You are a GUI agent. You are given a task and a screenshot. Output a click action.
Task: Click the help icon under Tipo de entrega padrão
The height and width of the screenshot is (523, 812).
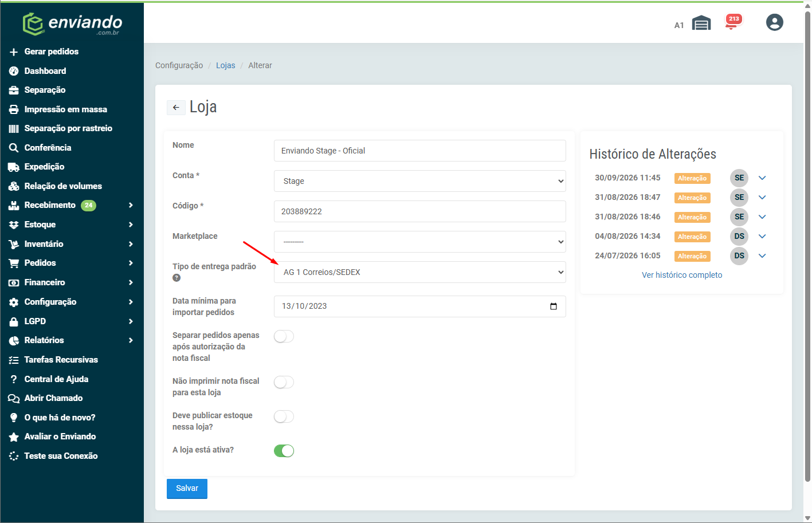pyautogui.click(x=176, y=278)
